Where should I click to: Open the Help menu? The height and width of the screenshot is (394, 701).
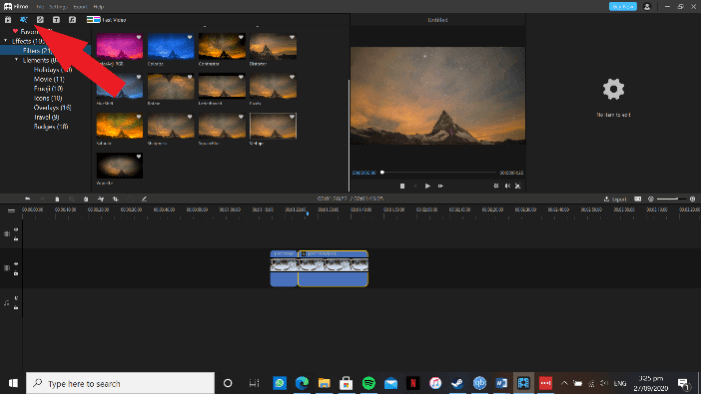(x=99, y=7)
